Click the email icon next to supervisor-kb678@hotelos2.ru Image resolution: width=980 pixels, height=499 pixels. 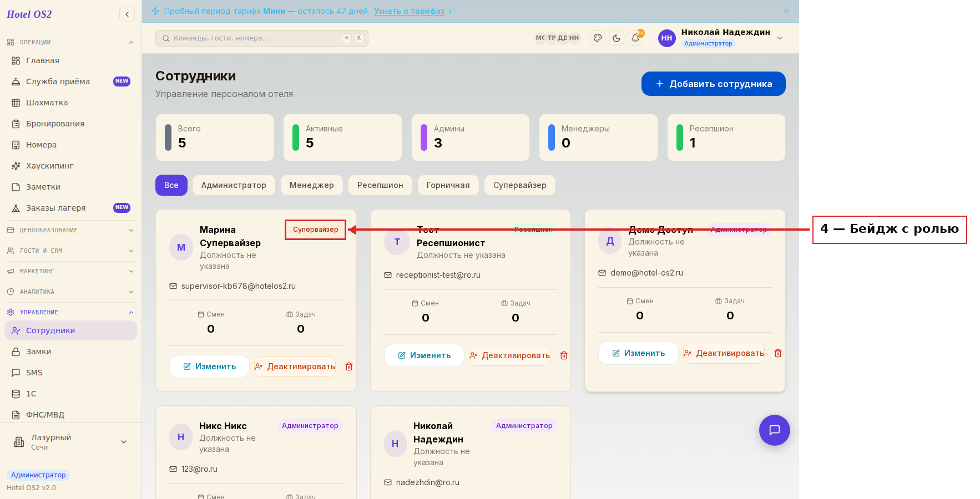point(173,286)
